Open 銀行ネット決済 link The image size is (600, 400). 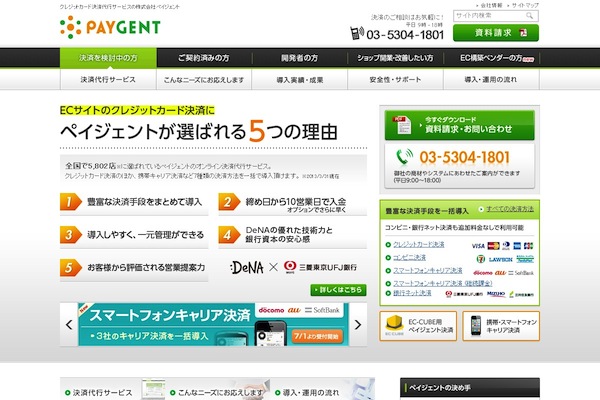412,293
